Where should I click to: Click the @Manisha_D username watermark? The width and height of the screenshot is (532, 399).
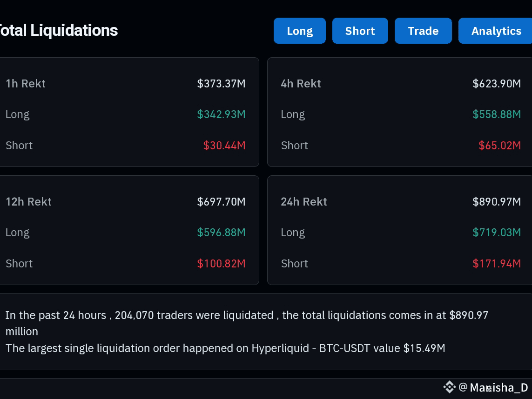coord(493,387)
